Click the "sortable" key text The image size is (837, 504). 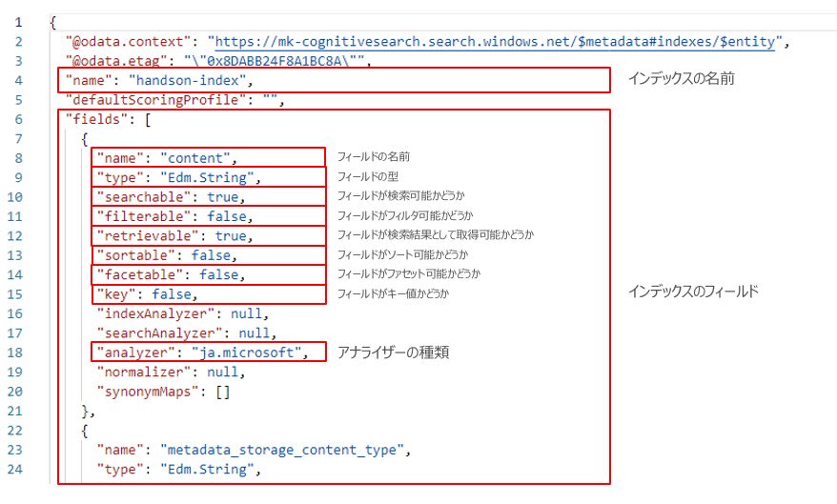pos(136,255)
